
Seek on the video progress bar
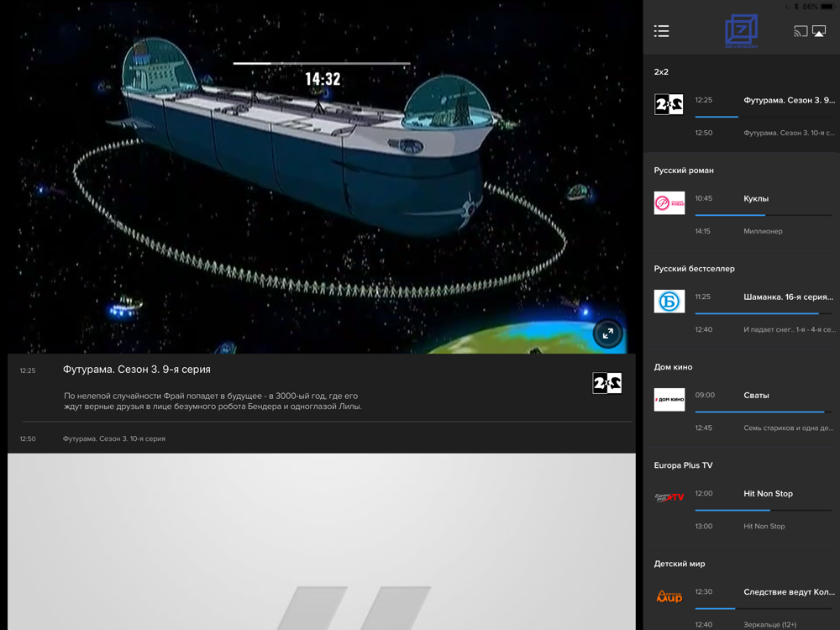(x=322, y=63)
